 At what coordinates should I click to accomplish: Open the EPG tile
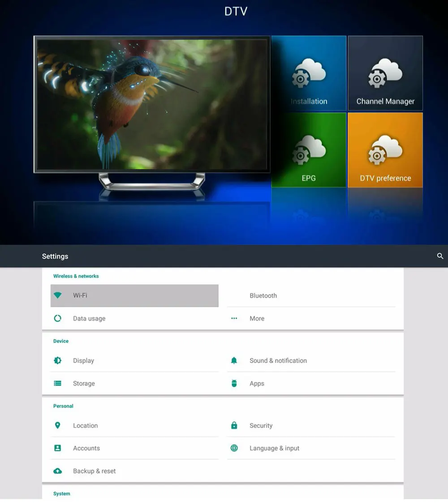pyautogui.click(x=309, y=150)
